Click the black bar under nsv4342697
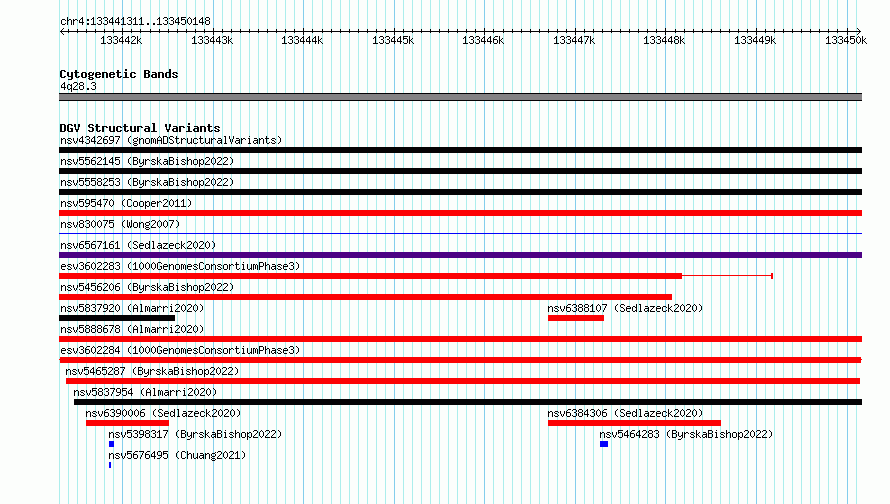This screenshot has width=890, height=504. [x=460, y=150]
